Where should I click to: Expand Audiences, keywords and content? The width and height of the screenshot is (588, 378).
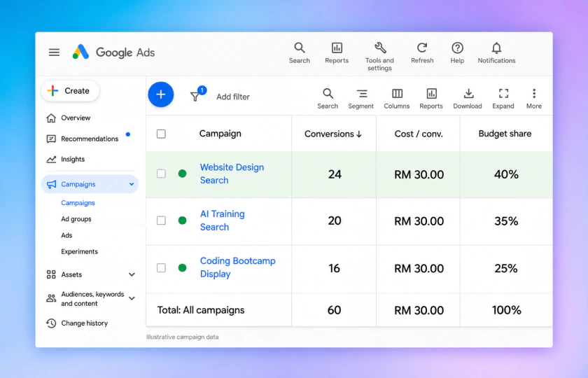pyautogui.click(x=132, y=298)
